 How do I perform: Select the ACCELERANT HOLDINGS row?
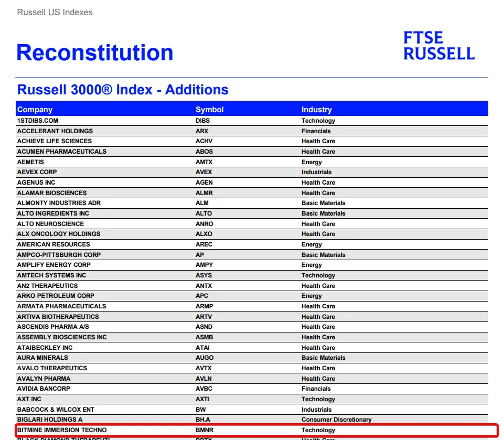tap(252, 131)
